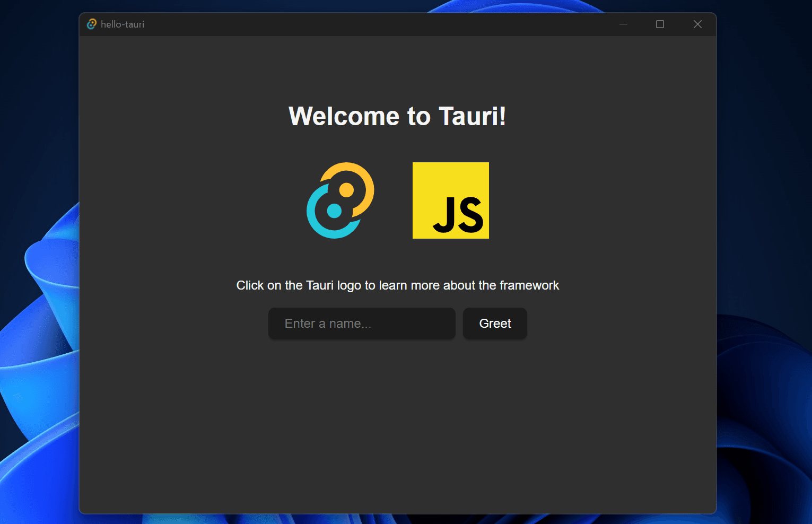The height and width of the screenshot is (524, 812).
Task: Click the desktop wallpaper outside the window
Action: coord(37,265)
